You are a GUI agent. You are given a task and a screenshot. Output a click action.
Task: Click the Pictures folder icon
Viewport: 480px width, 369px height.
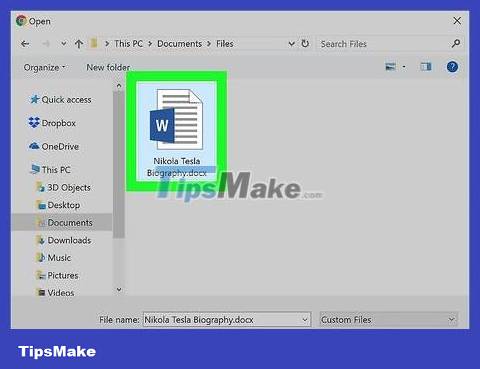[x=41, y=275]
